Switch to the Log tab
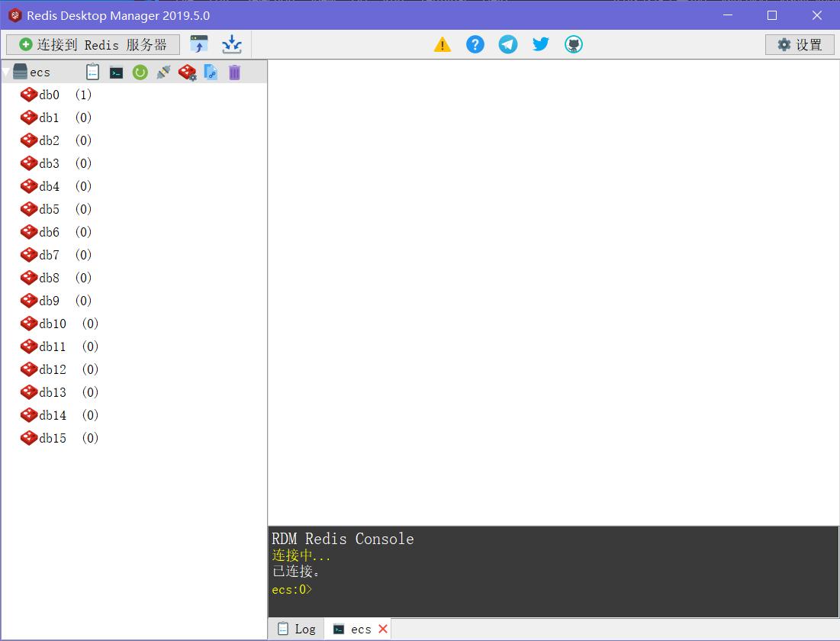The width and height of the screenshot is (840, 641). coord(297,630)
